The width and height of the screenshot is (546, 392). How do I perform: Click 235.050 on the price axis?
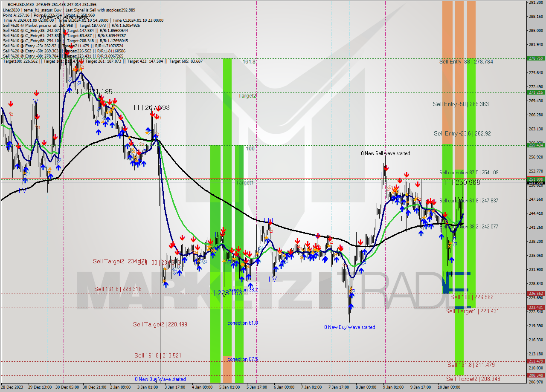[536, 255]
